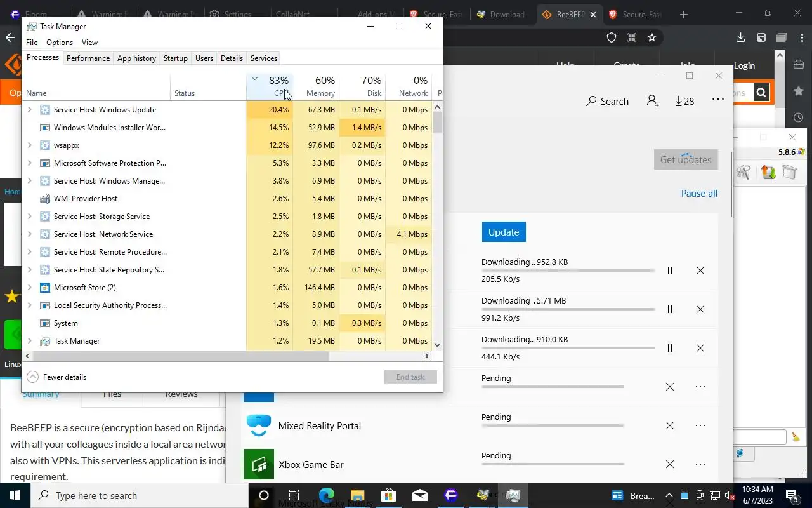
Task: Click Pause all downloads link
Action: 699,194
